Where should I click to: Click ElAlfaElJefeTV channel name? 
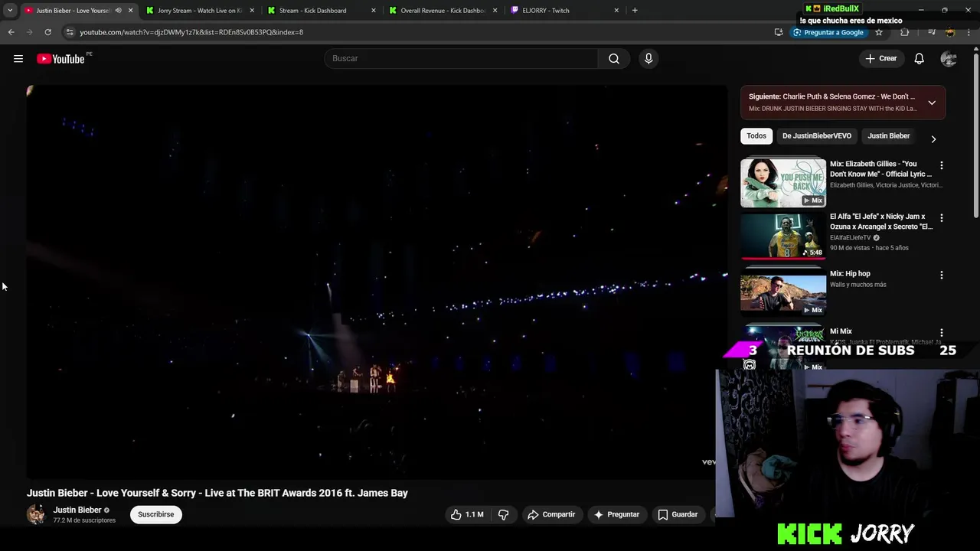tap(851, 238)
